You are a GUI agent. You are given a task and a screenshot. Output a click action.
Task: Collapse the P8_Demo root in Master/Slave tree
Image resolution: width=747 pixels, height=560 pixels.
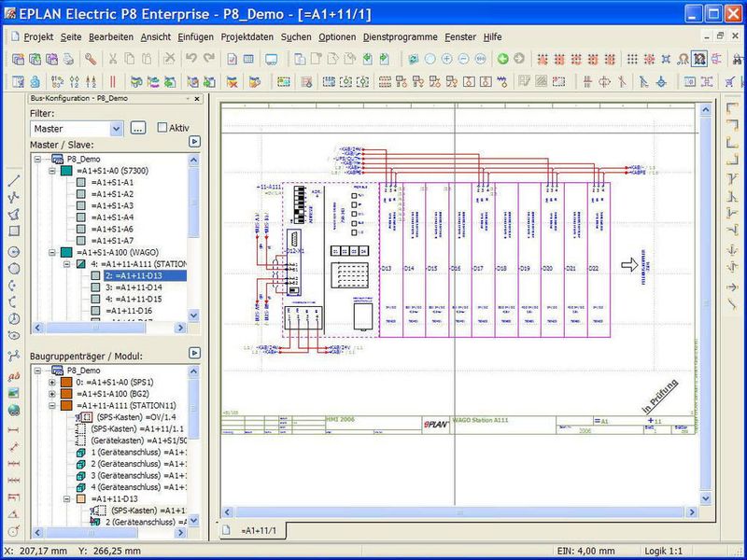point(37,159)
